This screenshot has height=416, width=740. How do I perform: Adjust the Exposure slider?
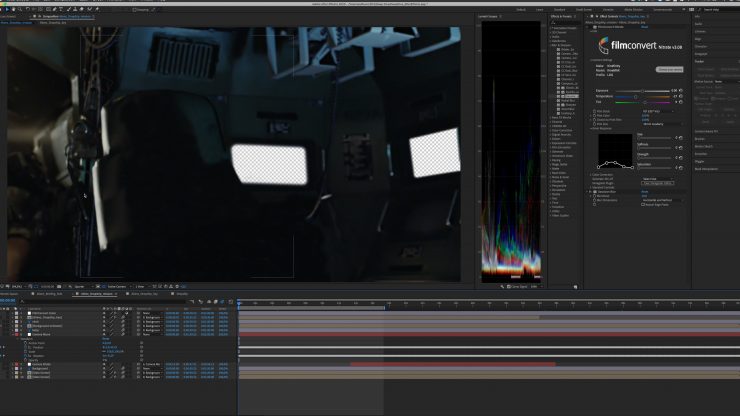point(640,90)
